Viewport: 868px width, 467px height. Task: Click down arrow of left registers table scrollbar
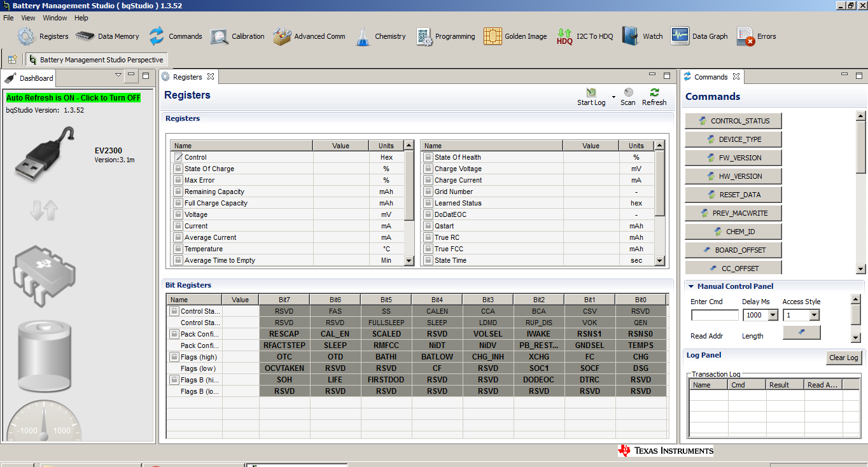[409, 260]
